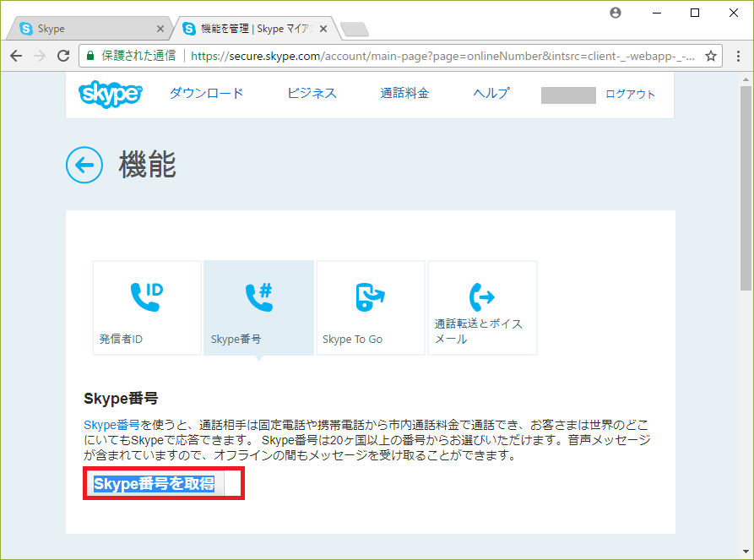The image size is (754, 560).
Task: Open the ビジネス menu link
Action: coord(312,93)
